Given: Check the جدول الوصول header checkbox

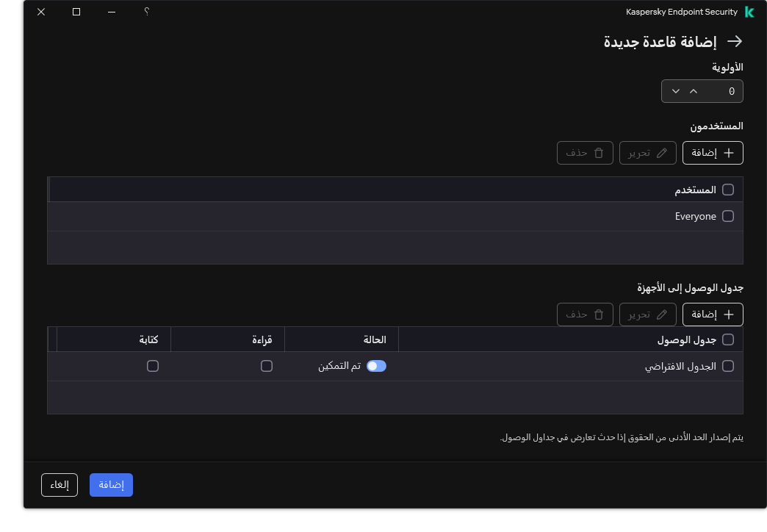Looking at the screenshot, I should tap(728, 339).
